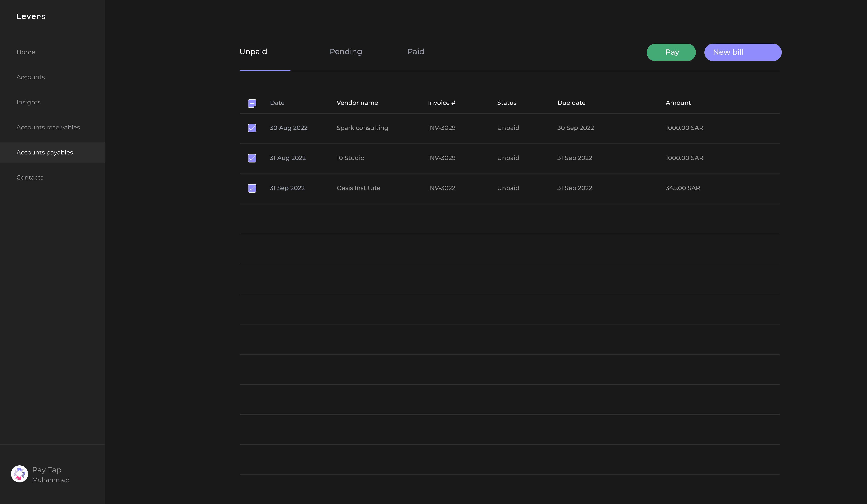Click the Levers logo title
Image resolution: width=867 pixels, height=504 pixels.
pyautogui.click(x=31, y=17)
